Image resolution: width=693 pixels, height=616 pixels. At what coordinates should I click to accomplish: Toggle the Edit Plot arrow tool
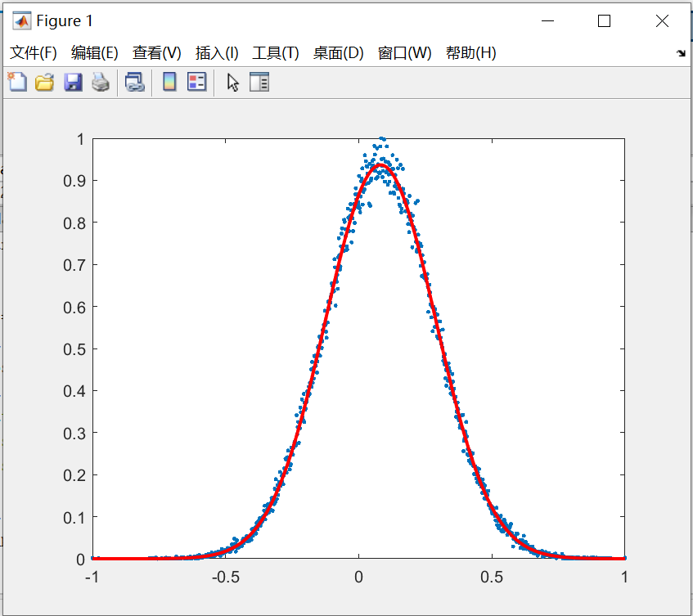point(233,82)
